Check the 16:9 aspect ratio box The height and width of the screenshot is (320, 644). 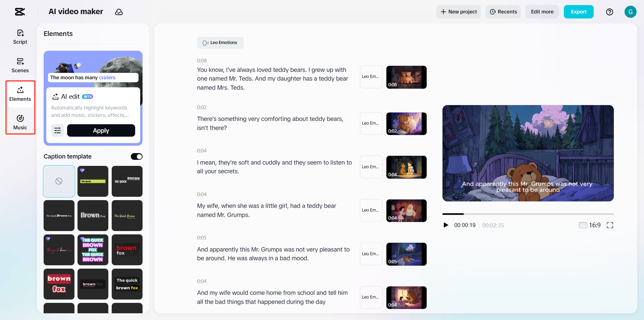(x=583, y=225)
